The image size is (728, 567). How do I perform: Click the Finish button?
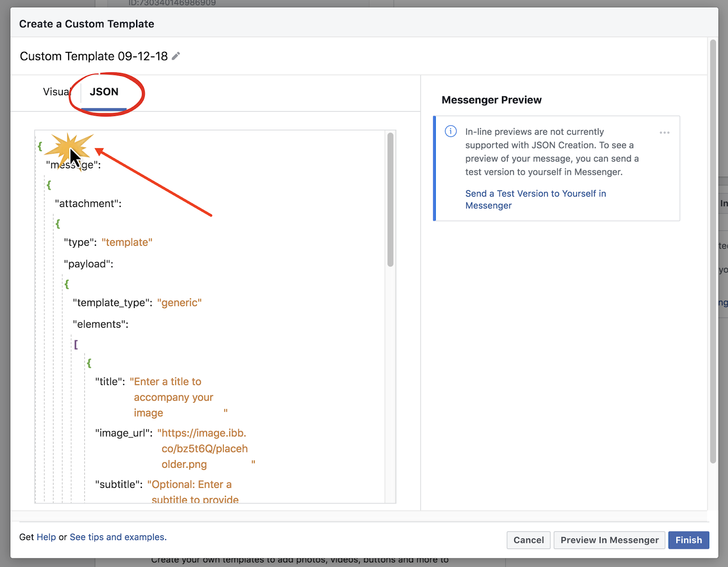pos(688,540)
